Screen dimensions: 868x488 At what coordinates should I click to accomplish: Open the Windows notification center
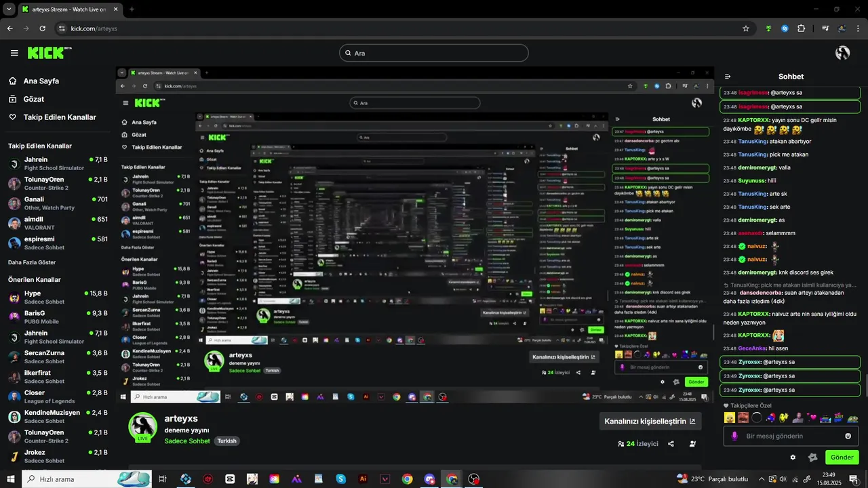(854, 479)
